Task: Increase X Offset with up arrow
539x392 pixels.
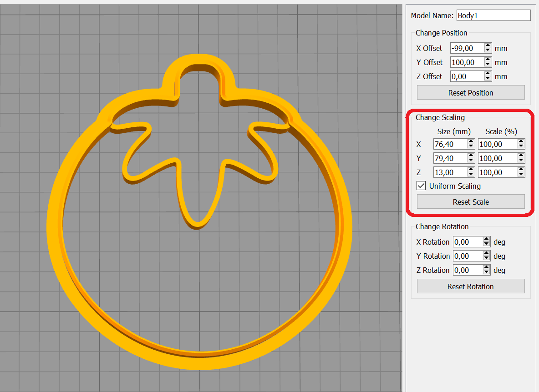Action: 488,45
